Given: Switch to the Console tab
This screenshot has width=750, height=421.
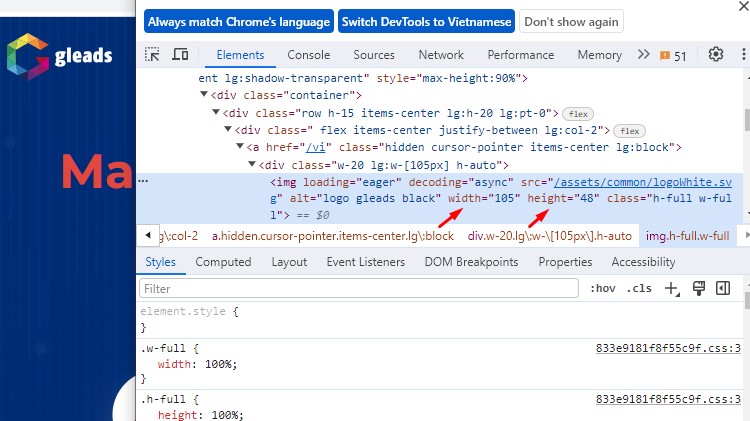Looking at the screenshot, I should [x=309, y=55].
